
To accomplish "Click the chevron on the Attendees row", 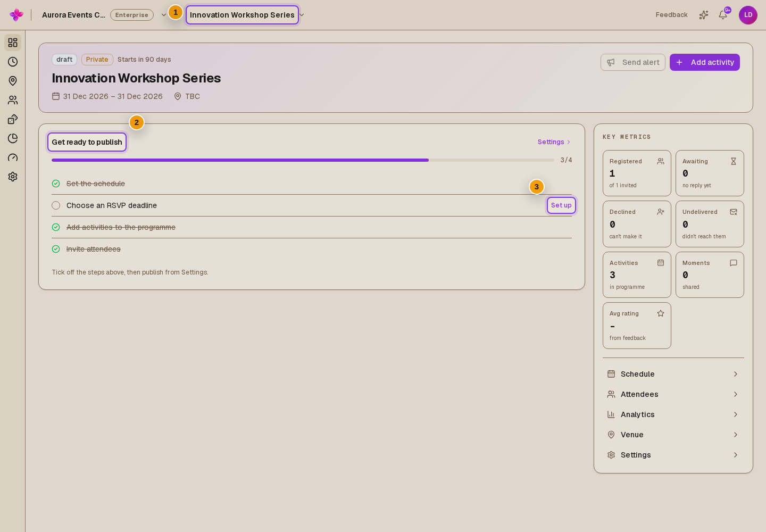I will [x=736, y=394].
